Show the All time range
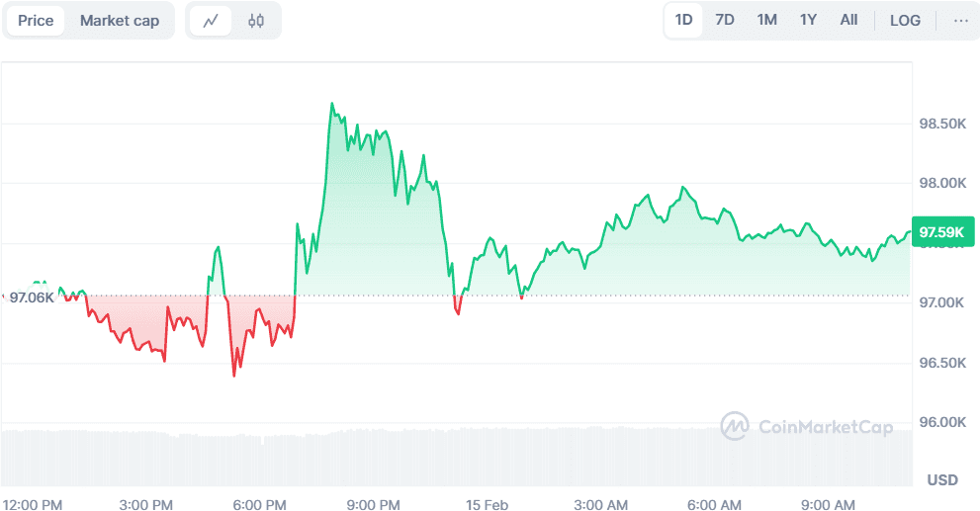This screenshot has height=511, width=980. click(x=848, y=21)
